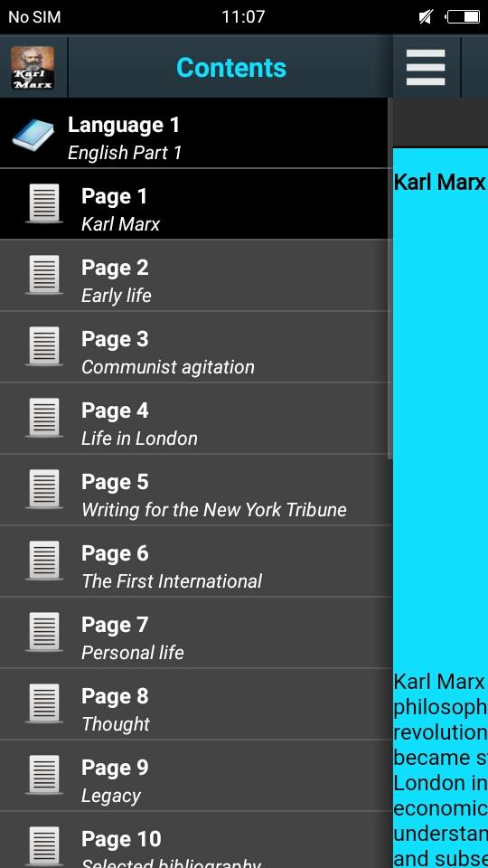
Task: Tap the Karl Marx article heading text
Action: pyautogui.click(x=439, y=182)
